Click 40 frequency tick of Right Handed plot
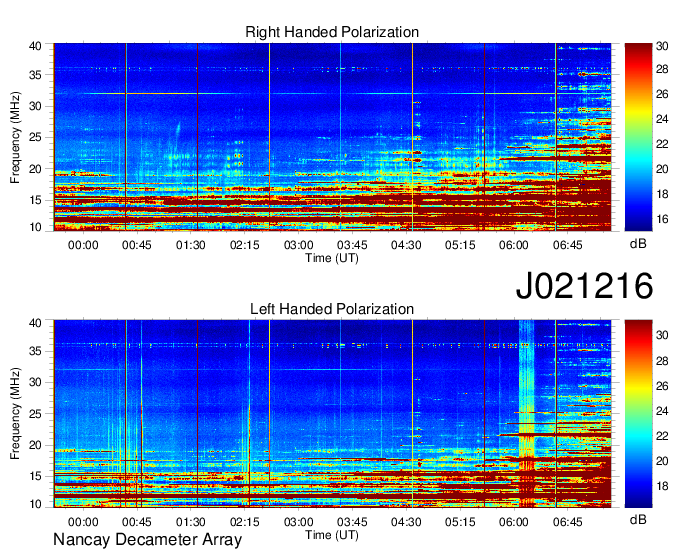This screenshot has height=552, width=680. coord(35,46)
